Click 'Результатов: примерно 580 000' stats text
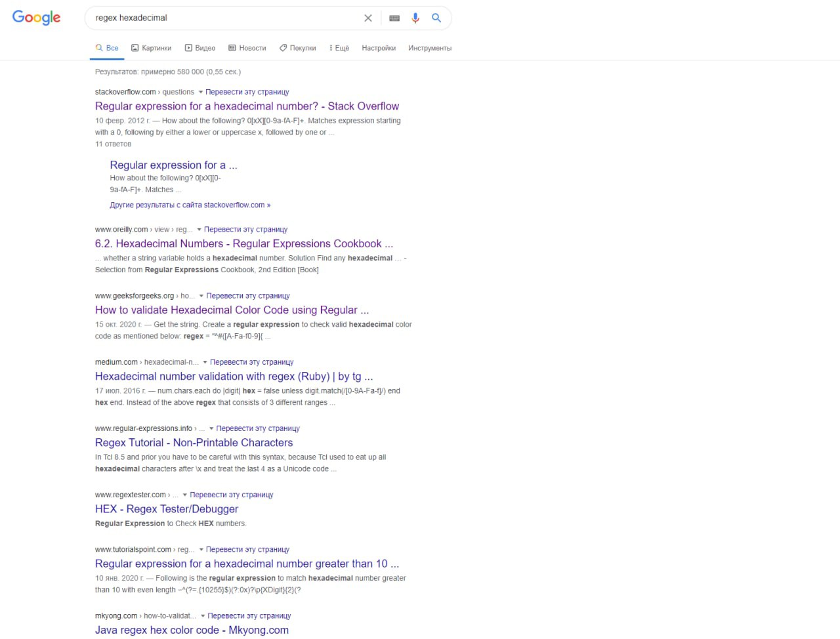The width and height of the screenshot is (840, 639). [168, 72]
